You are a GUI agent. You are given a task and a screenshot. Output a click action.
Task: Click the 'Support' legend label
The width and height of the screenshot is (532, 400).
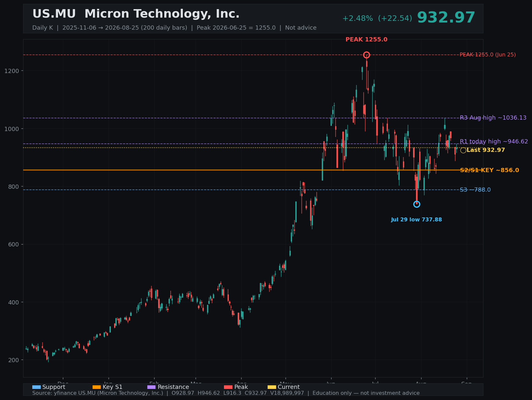pos(54,387)
